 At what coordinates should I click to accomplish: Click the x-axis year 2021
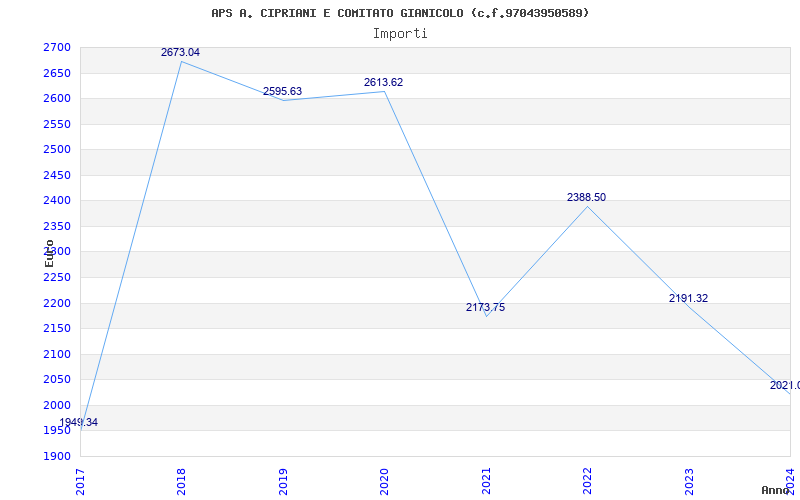coord(486,481)
